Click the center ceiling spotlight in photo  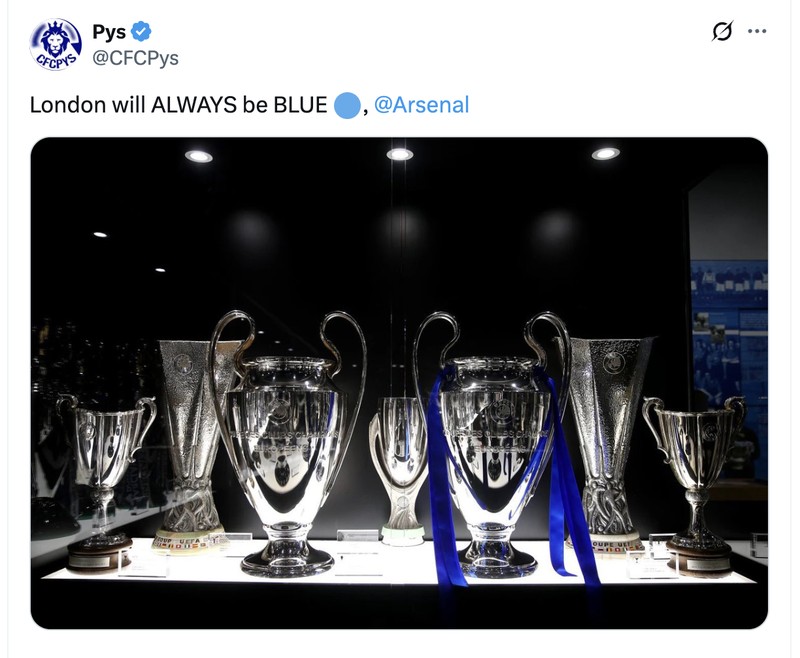(x=399, y=154)
